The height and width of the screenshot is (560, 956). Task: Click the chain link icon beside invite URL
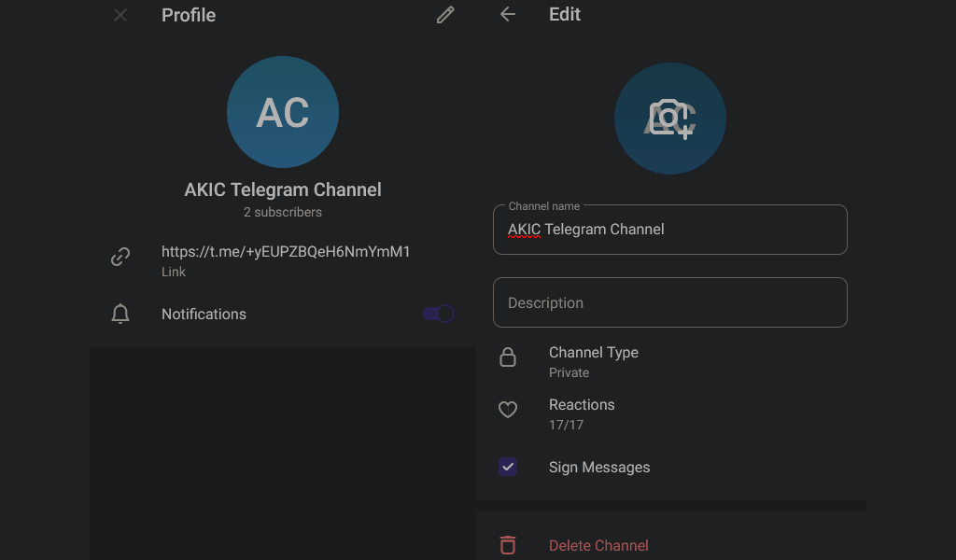(120, 257)
